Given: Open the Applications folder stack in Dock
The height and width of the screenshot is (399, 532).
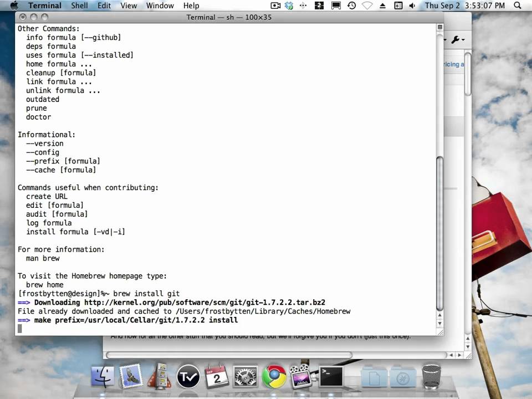Looking at the screenshot, I should [403, 376].
